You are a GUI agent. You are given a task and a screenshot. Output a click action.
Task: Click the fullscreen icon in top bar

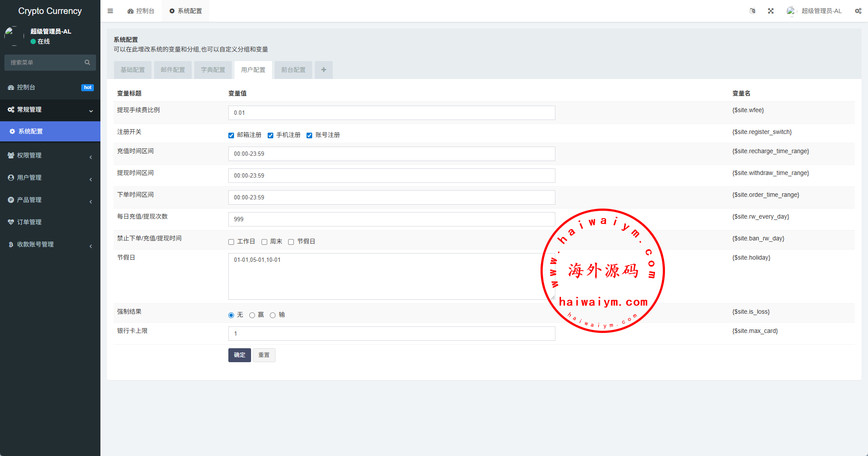pos(771,11)
